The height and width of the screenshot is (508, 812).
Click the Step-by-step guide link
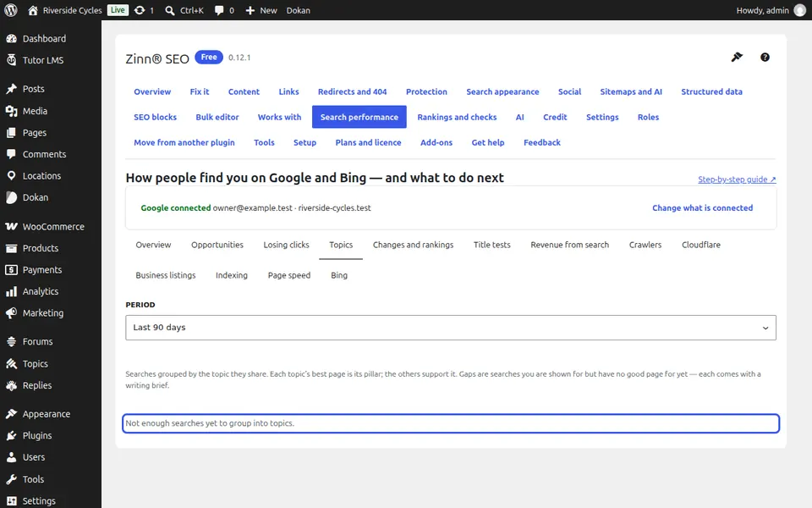(737, 179)
